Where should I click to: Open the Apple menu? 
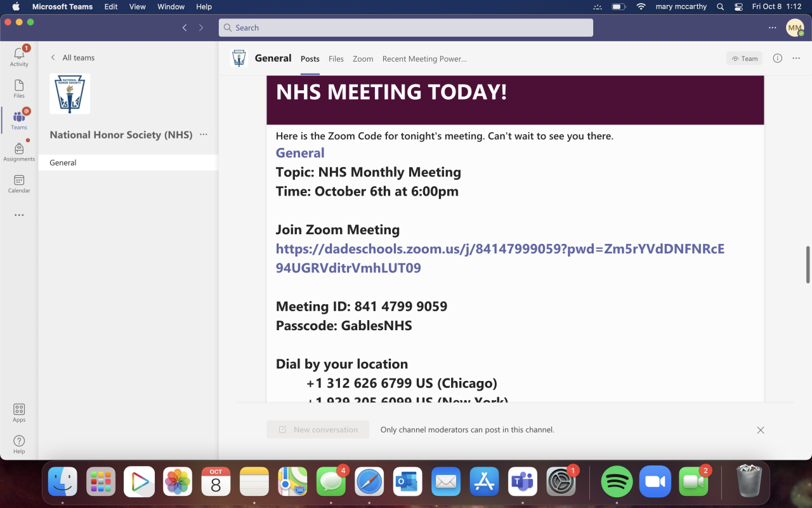[x=15, y=7]
